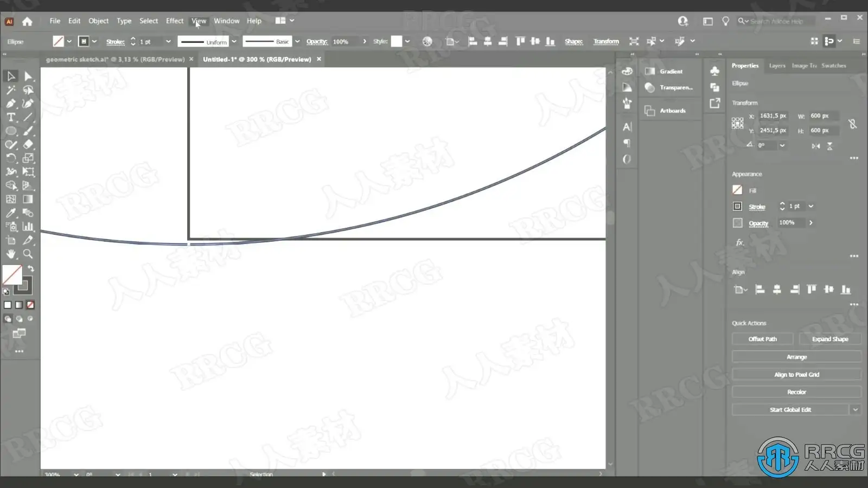Select the Eyedropper tool
Screen dimensions: 868x488
point(11,213)
